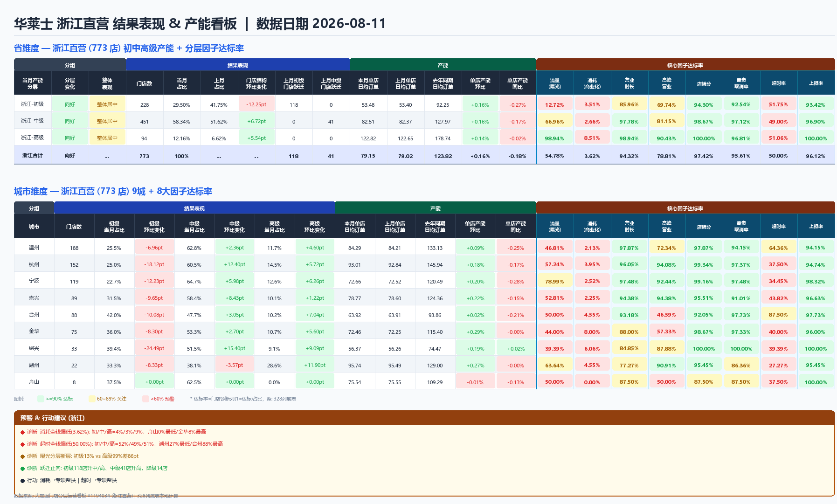Click the 杭州 city cell
The width and height of the screenshot is (837, 504).
[x=34, y=264]
